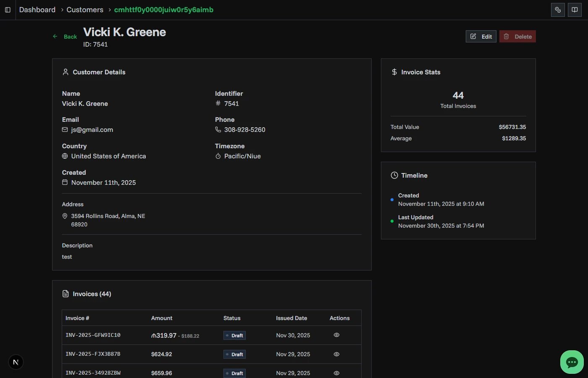Click the calendar icon beside the created date

65,182
